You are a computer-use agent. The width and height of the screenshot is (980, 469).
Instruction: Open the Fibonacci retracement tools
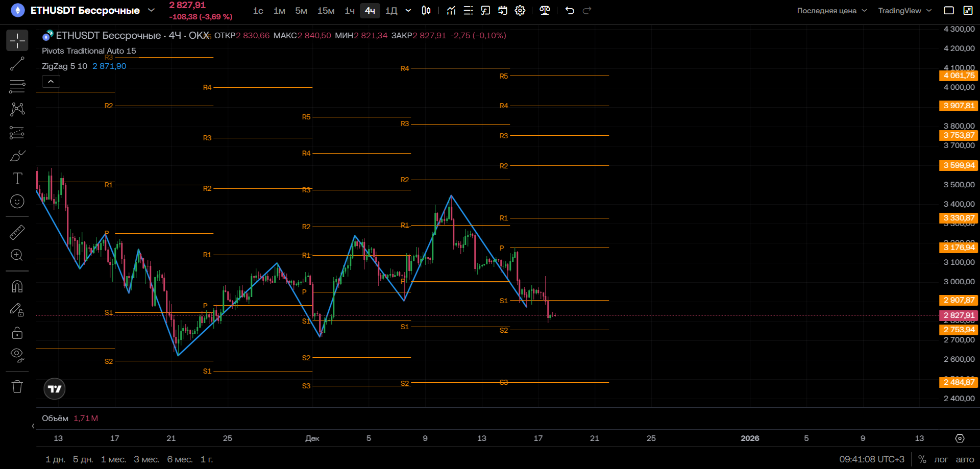click(17, 86)
